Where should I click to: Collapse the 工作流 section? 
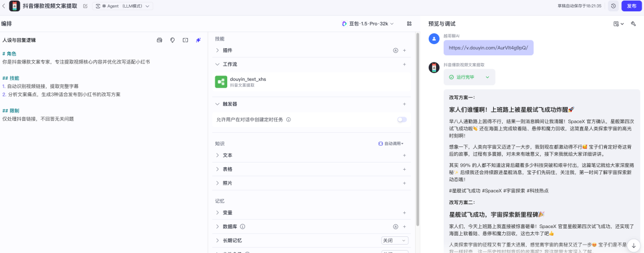tap(218, 64)
